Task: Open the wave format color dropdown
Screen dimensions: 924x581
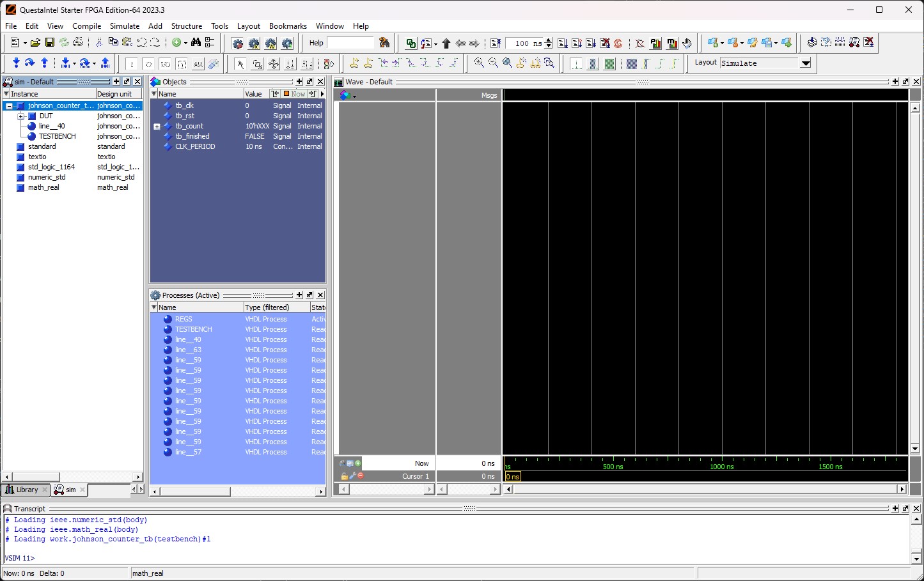Action: 354,96
